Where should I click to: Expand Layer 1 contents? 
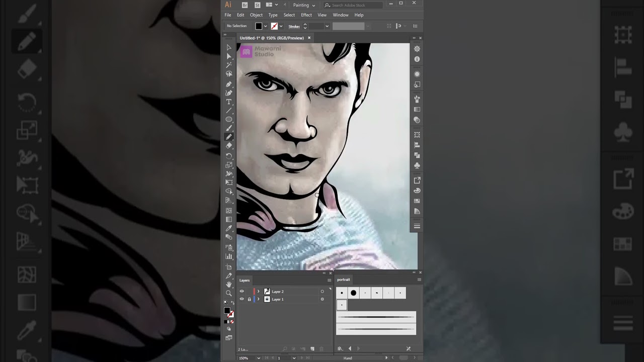[259, 299]
